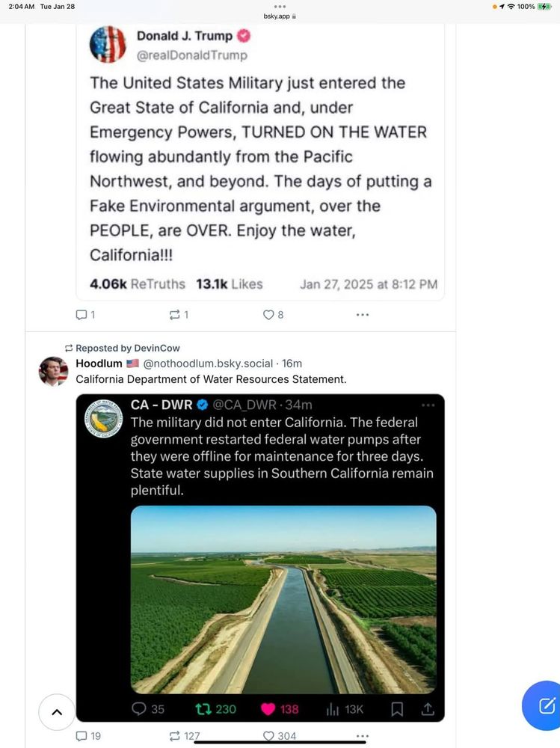Open the compose post button

[541, 705]
